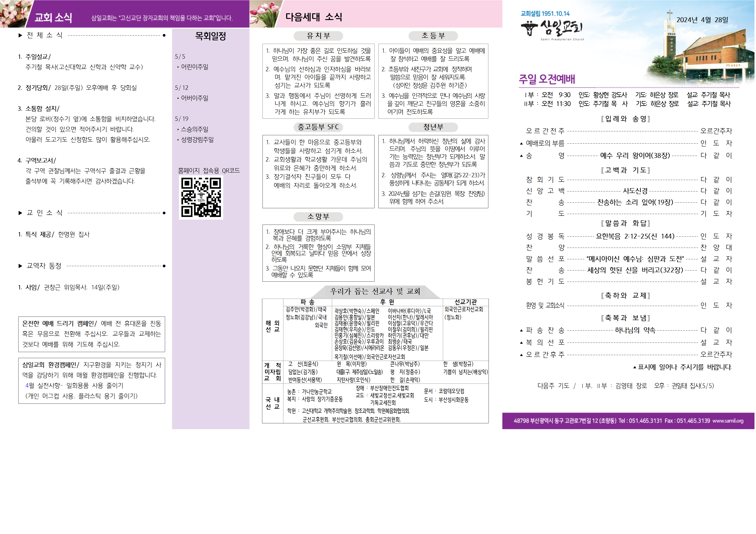Expand the 전체소식 section arrow
Screen dimensions: 756x534
[x=20, y=36]
